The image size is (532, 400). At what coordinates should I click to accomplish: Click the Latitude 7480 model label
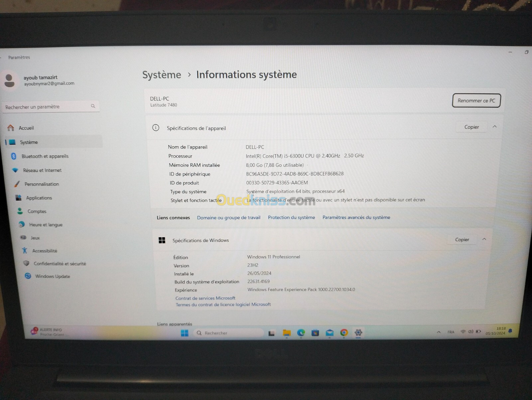(x=164, y=105)
